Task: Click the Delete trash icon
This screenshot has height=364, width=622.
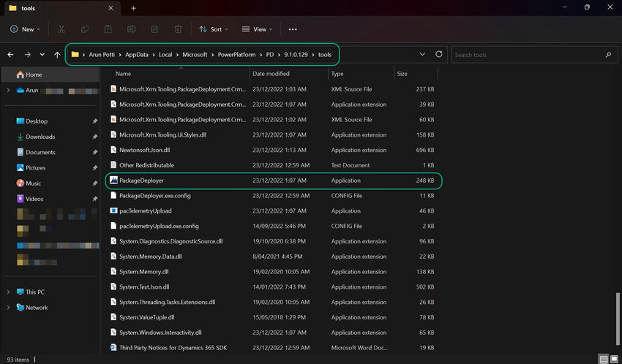Action: [178, 29]
